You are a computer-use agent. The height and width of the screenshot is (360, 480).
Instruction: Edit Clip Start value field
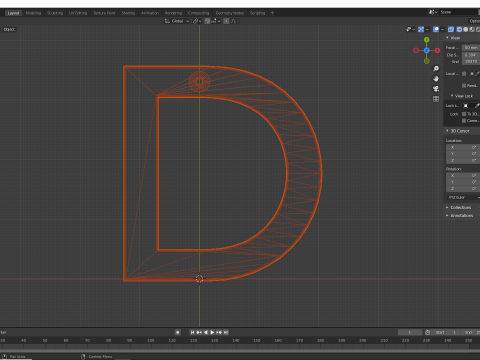(x=471, y=55)
